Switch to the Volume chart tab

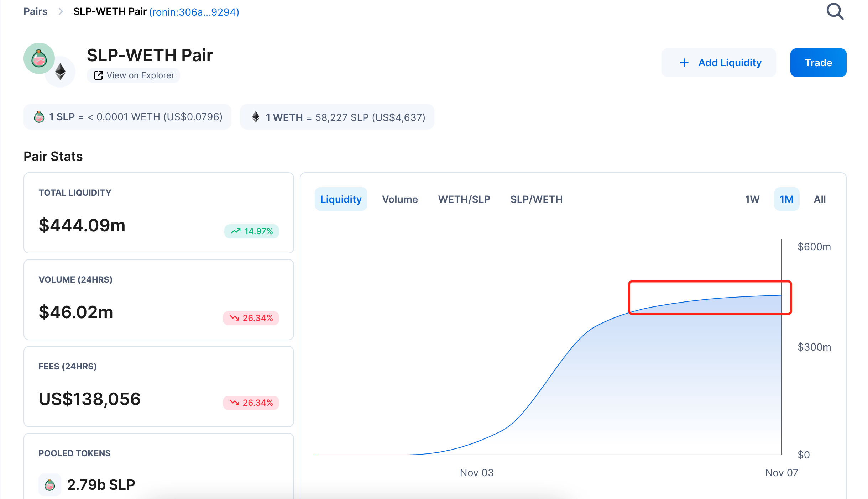coord(400,199)
